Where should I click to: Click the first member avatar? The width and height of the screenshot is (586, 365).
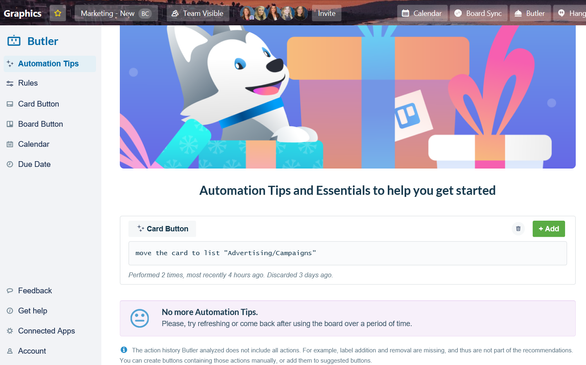pyautogui.click(x=247, y=13)
